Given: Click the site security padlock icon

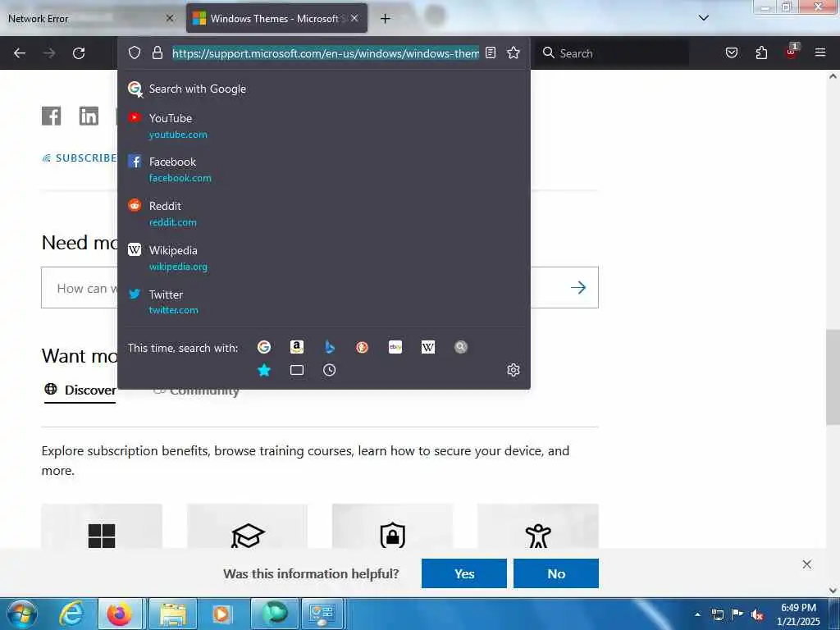Looking at the screenshot, I should pyautogui.click(x=157, y=52).
